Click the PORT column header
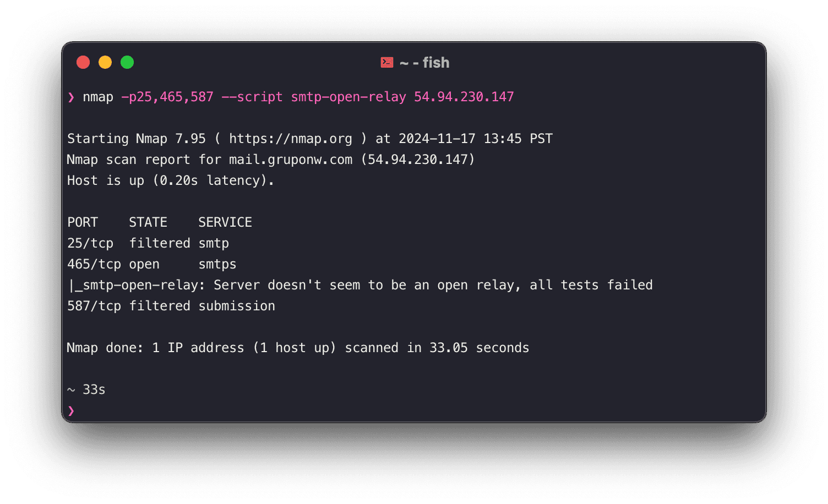This screenshot has height=504, width=828. [x=83, y=222]
